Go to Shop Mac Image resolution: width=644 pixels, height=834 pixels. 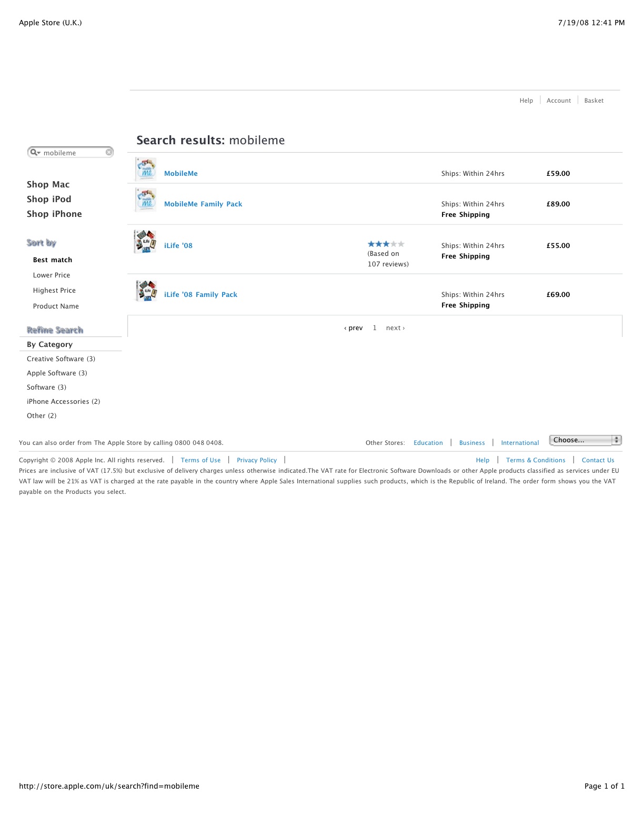48,185
